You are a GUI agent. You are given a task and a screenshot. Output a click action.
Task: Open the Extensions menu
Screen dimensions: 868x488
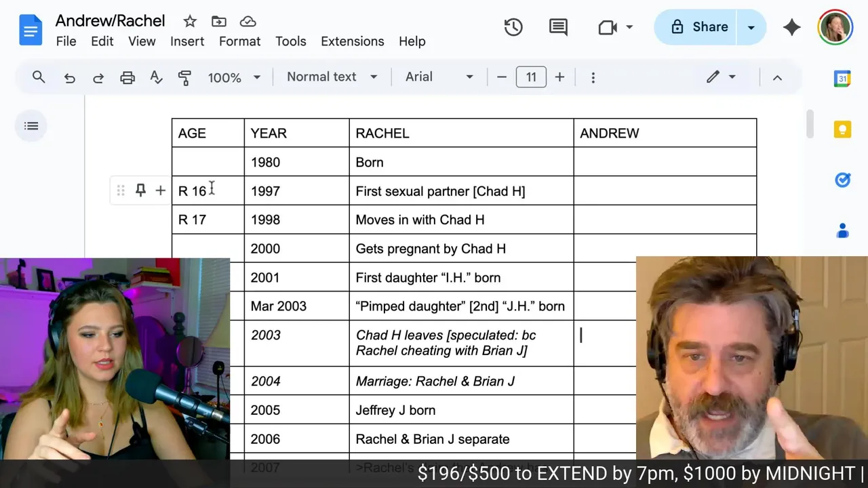pos(352,41)
